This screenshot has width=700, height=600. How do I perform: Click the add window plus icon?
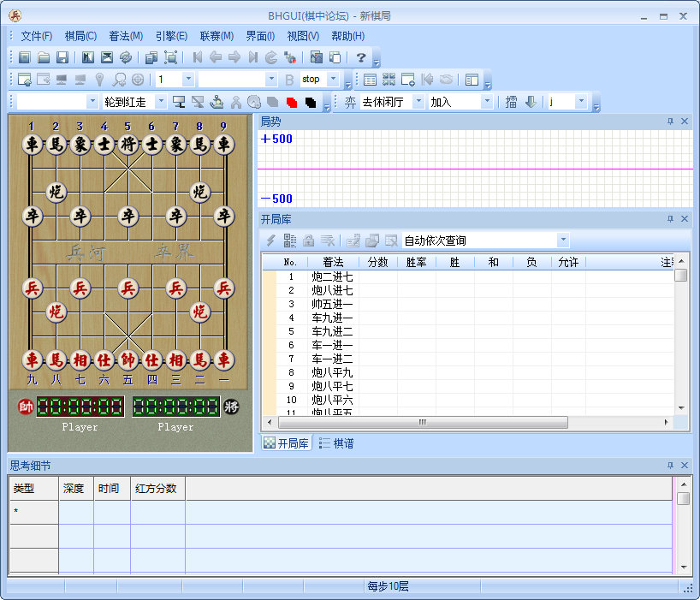point(408,80)
